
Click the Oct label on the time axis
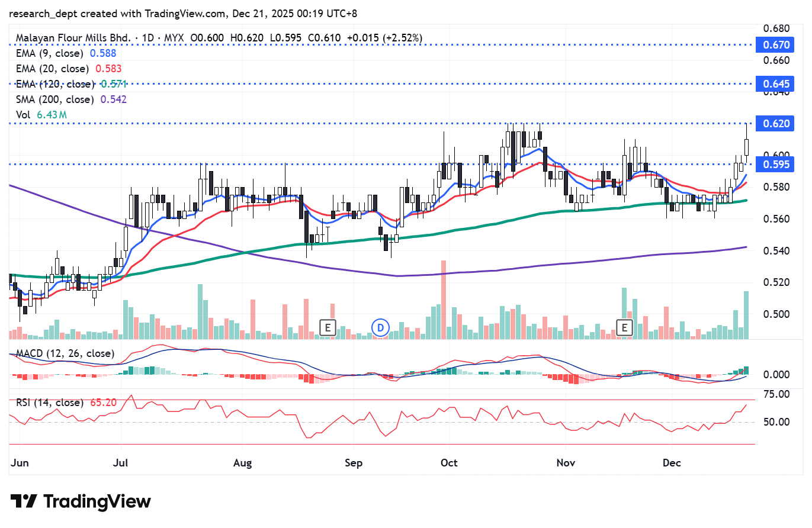(450, 462)
